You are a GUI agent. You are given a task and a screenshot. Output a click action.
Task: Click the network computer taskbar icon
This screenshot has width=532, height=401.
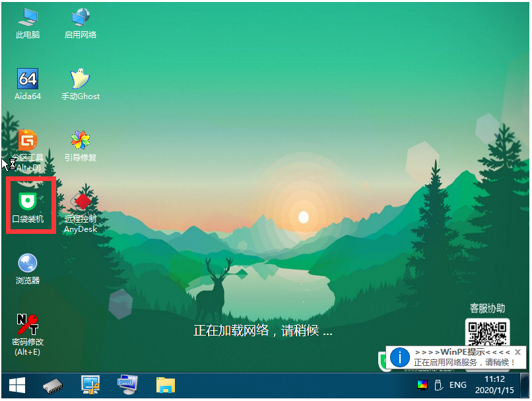click(90, 385)
